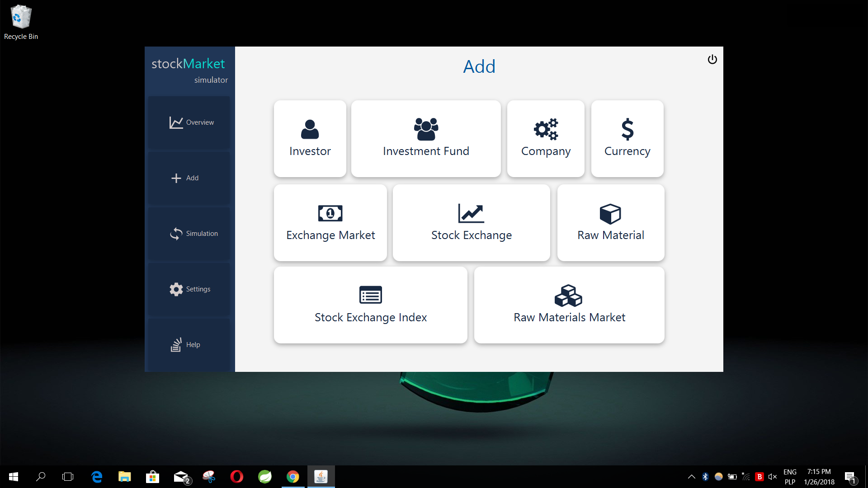Select Add in the sidebar menu

[x=189, y=178]
